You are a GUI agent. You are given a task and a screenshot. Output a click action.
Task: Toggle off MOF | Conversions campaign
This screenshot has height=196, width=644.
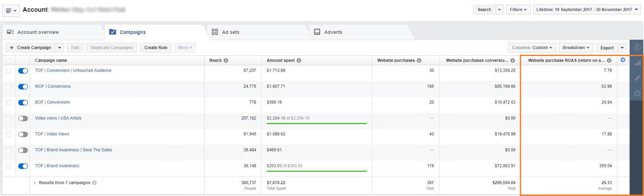[23, 86]
